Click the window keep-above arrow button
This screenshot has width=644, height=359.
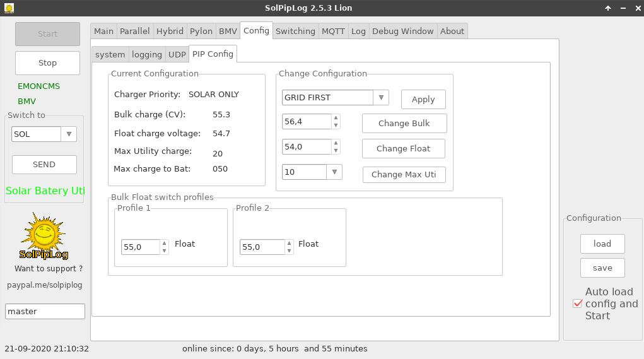(x=608, y=8)
